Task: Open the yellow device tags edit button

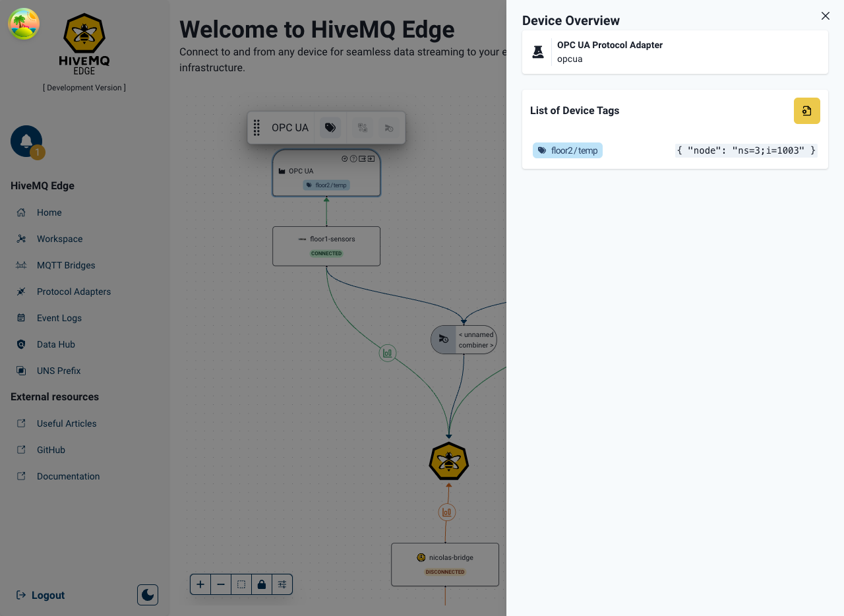Action: (x=807, y=111)
